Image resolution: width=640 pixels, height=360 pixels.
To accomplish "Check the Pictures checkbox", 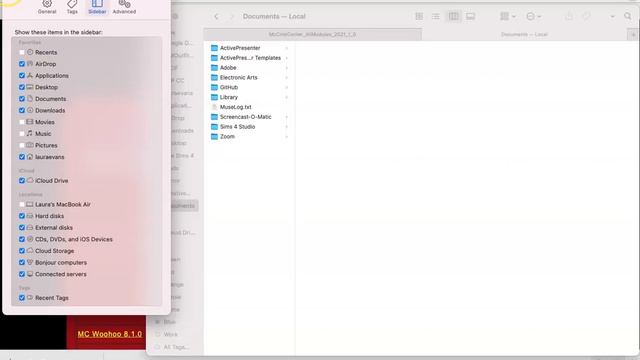I will click(22, 145).
